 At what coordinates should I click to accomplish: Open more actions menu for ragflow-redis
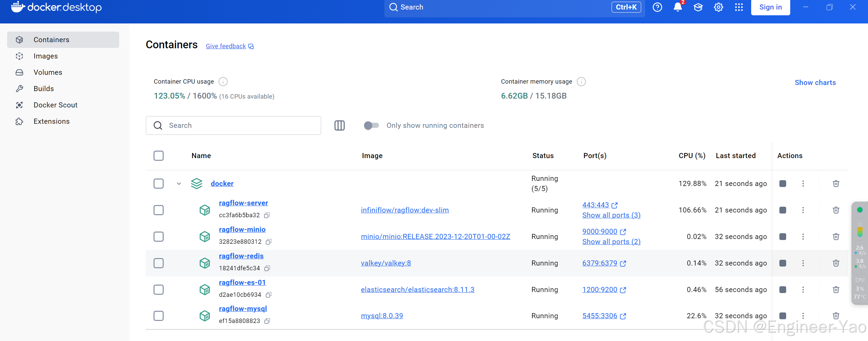pyautogui.click(x=803, y=263)
